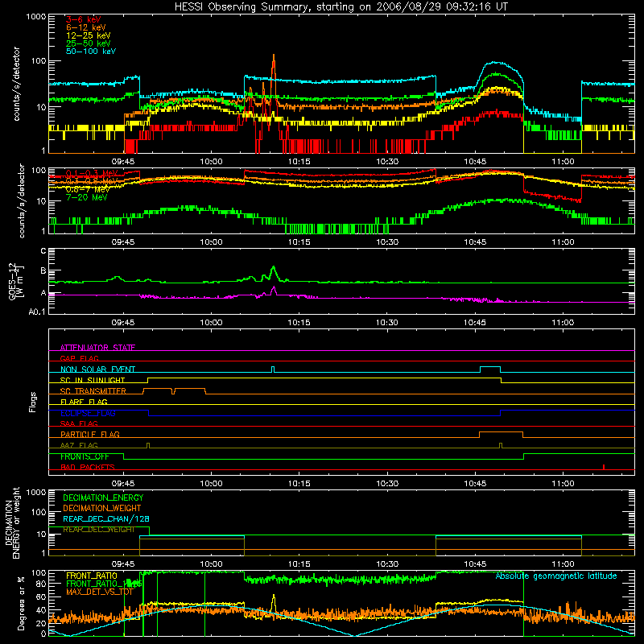
Task: Select the DECIMATION_WEIGHT legend label
Action: [102, 508]
